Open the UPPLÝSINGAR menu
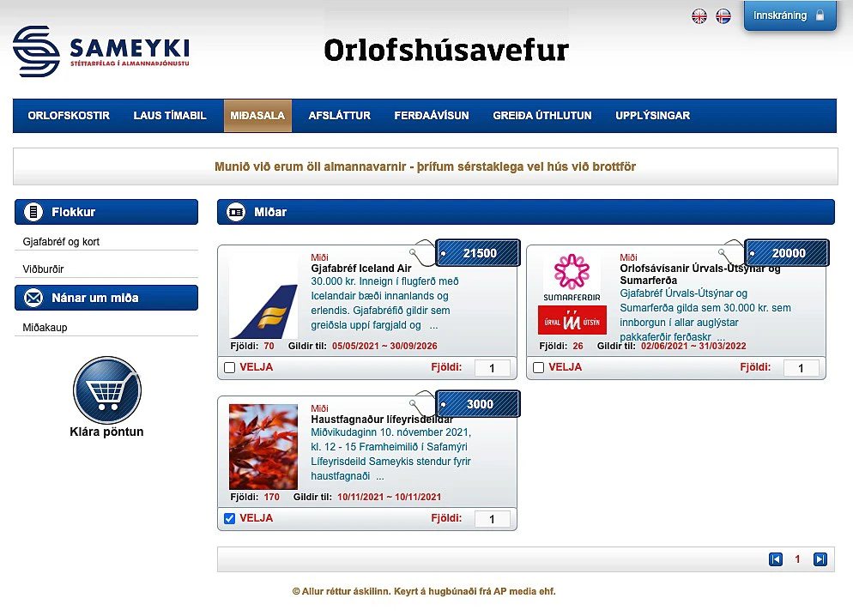 [x=652, y=116]
